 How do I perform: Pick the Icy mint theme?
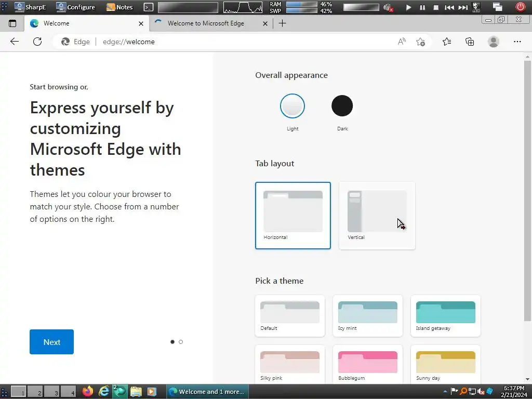(368, 316)
